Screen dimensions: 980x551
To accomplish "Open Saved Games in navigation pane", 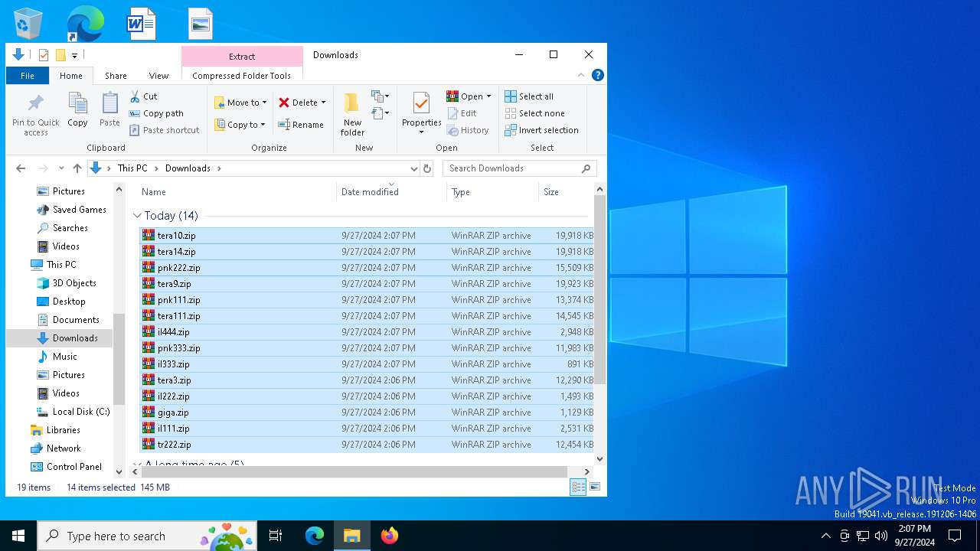I will 71,210.
